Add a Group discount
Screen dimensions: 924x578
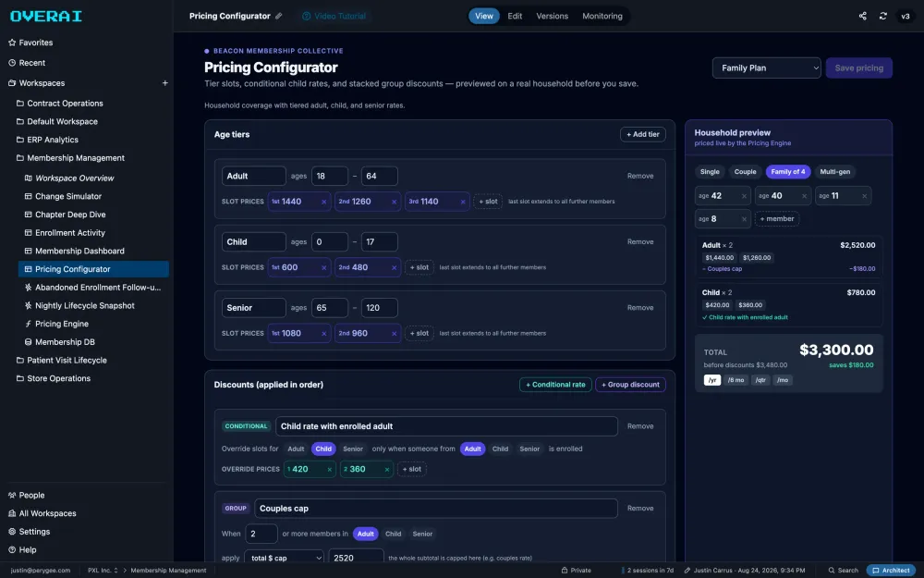coord(630,385)
